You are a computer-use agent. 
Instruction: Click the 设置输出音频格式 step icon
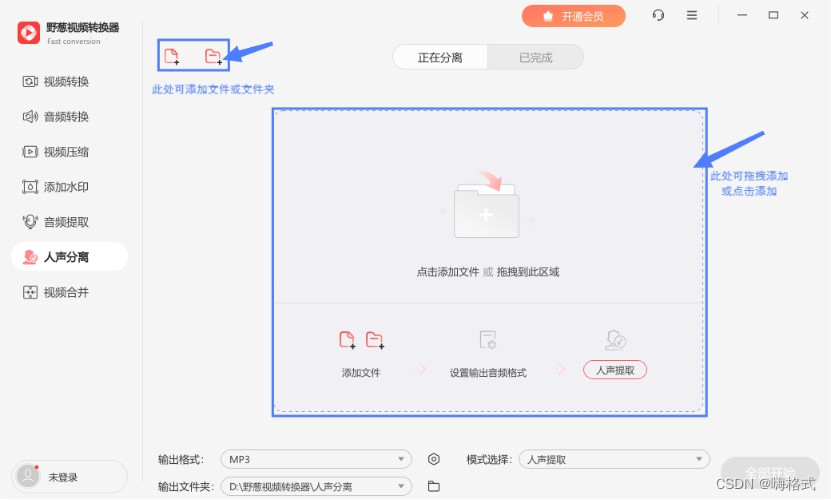click(x=488, y=339)
